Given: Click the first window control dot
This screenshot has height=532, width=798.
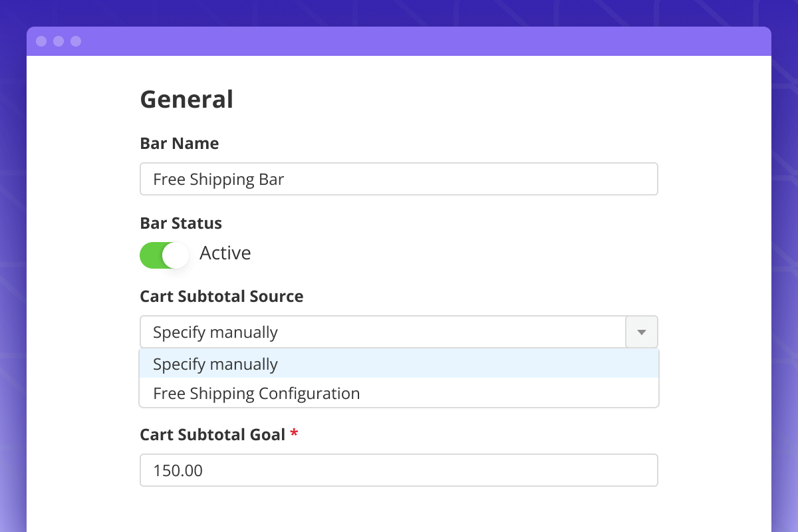Looking at the screenshot, I should pyautogui.click(x=42, y=41).
